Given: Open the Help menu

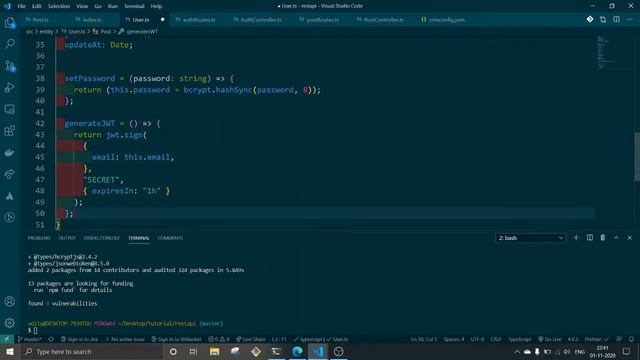Looking at the screenshot, I should point(156,6).
